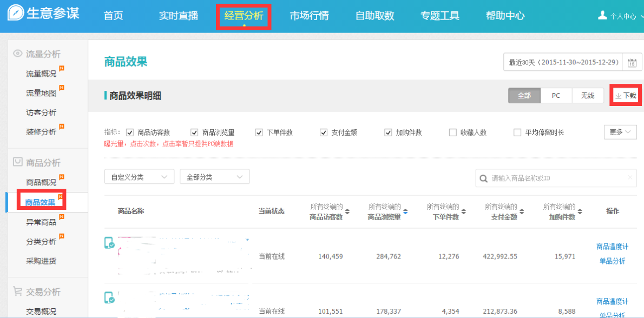644x318 pixels.
Task: Select the 无线 terminal tab
Action: point(588,96)
